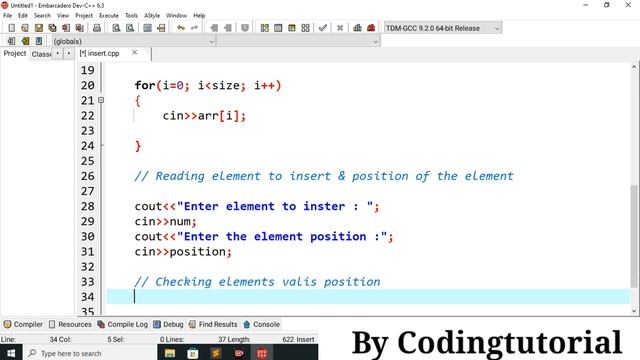Open the Help menu

199,16
